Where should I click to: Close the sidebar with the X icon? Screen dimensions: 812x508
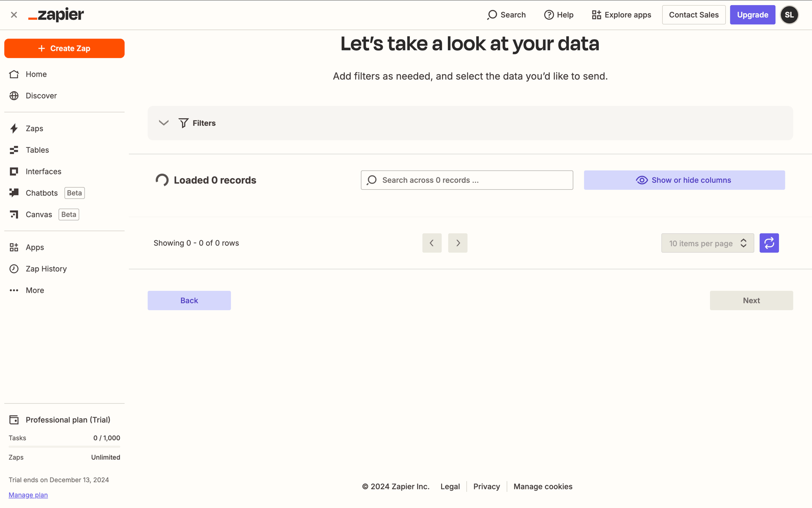14,15
